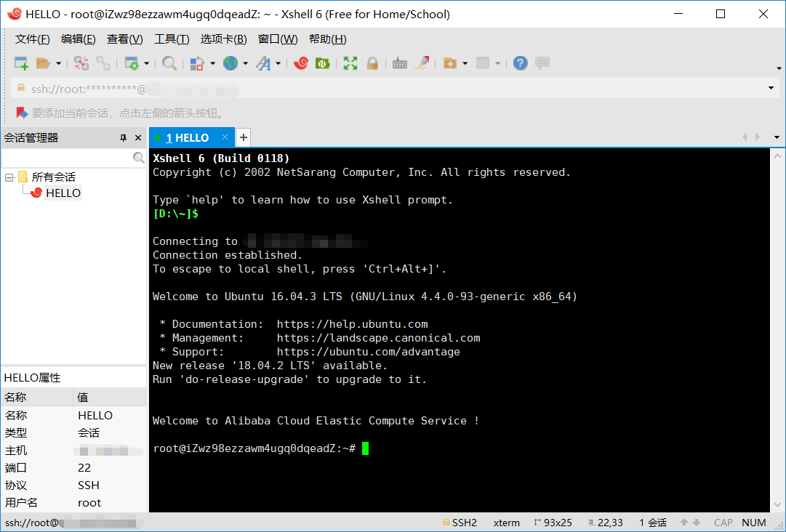Open the tab list dropdown arrow
786x532 pixels.
click(x=777, y=137)
